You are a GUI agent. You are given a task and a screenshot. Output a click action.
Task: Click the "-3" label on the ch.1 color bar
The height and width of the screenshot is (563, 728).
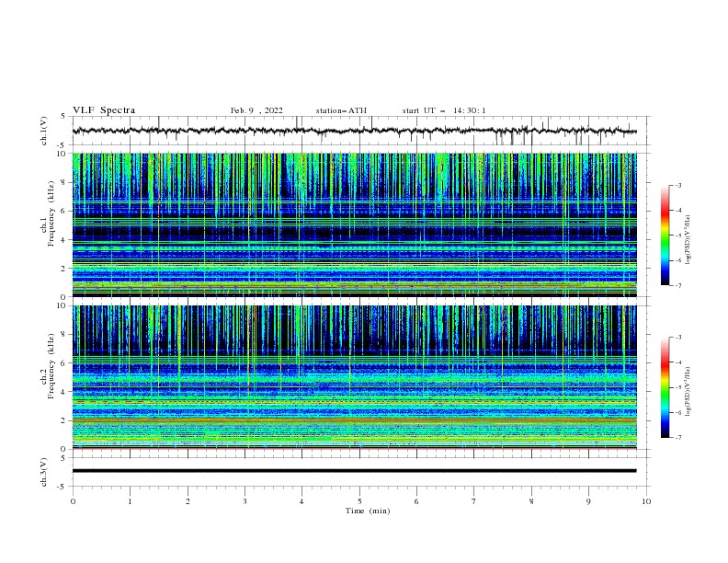pos(678,186)
